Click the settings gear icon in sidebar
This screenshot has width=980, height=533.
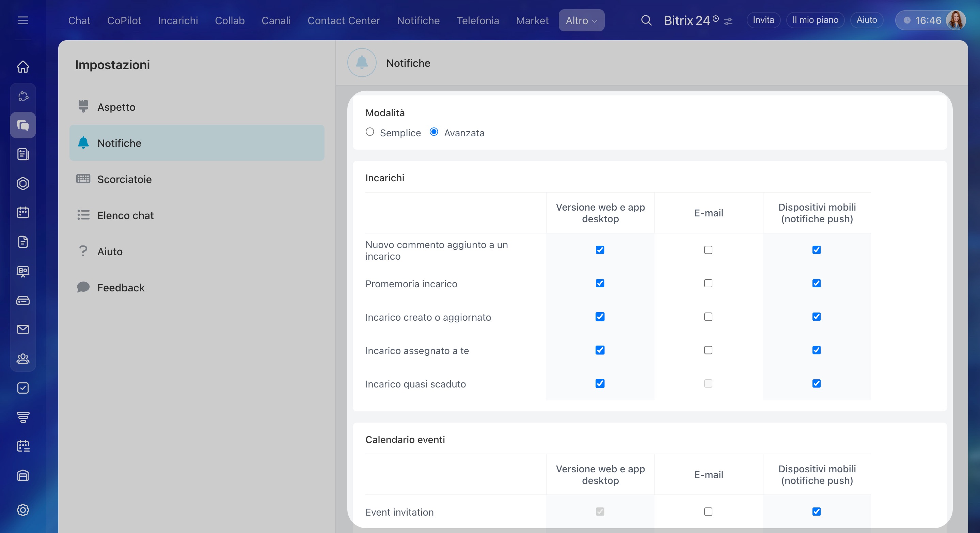(x=23, y=510)
